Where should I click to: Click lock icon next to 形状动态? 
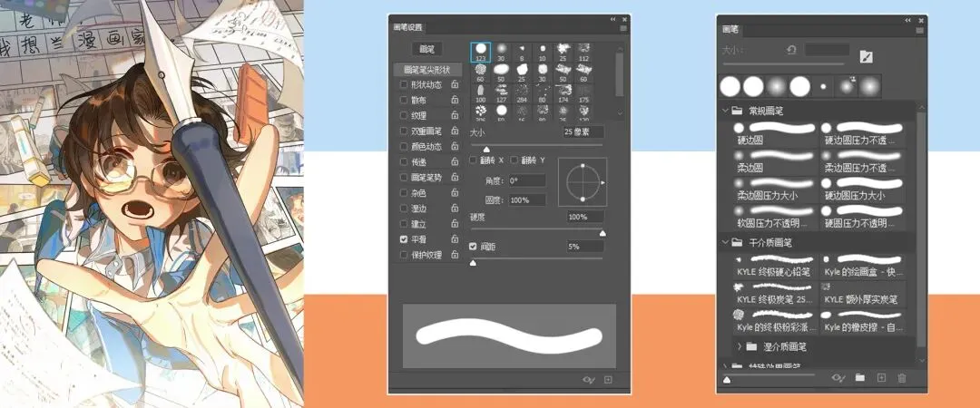click(x=455, y=84)
